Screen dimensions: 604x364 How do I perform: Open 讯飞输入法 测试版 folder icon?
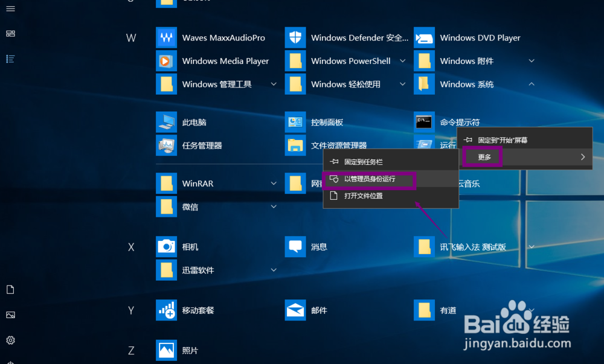(424, 247)
